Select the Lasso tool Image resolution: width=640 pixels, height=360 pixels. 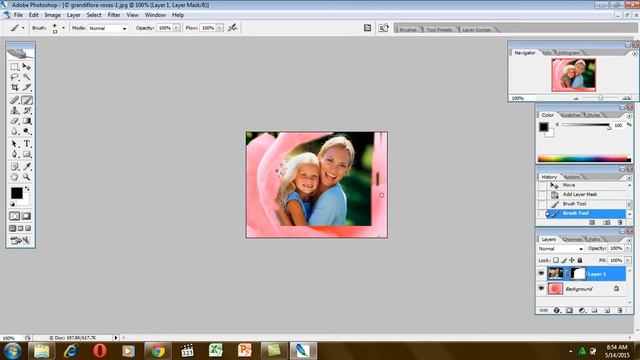coord(15,77)
